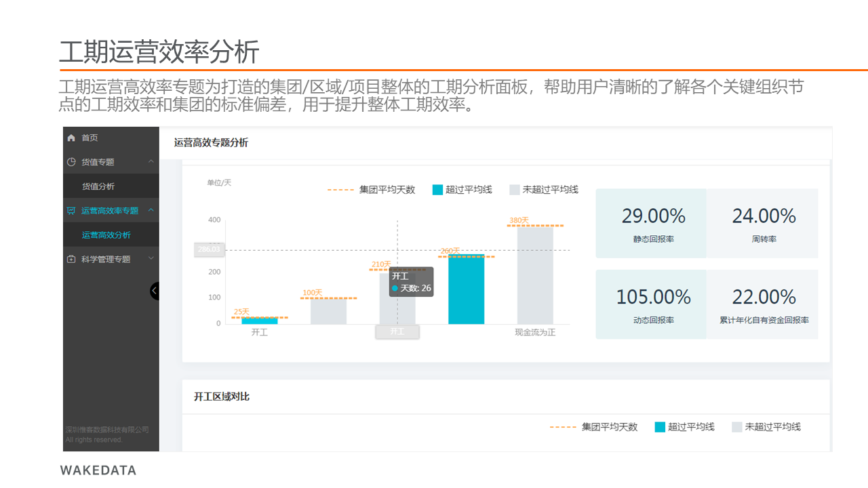Click the teal 开工 bar labeled 25天
Screen dimensions: 868x488
tap(260, 321)
